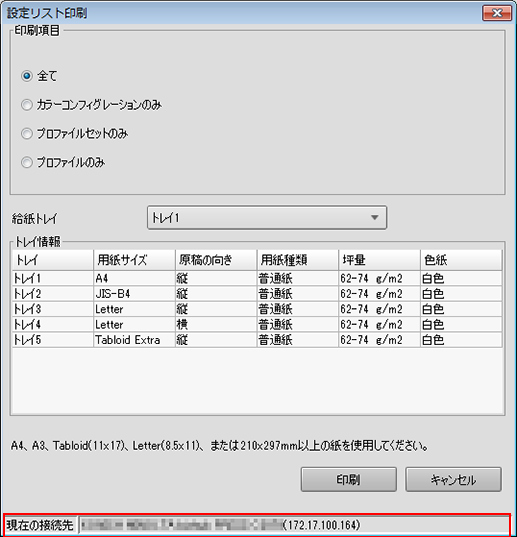517x537 pixels.
Task: Select the トレイ1 row with A4
Action: pos(257,278)
